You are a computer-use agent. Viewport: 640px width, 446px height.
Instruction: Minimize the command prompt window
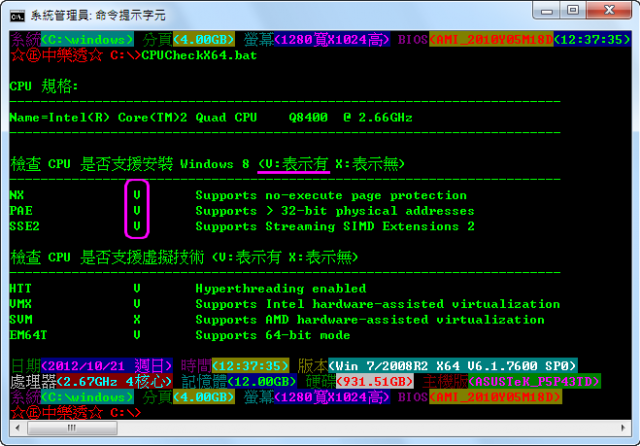coord(547,11)
